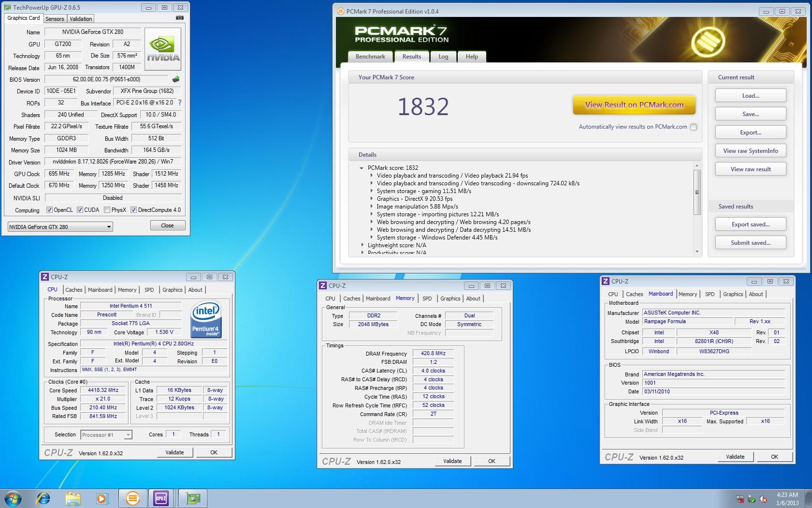Expand the Video transcoding downscaling entry
This screenshot has height=508, width=812.
(x=371, y=183)
